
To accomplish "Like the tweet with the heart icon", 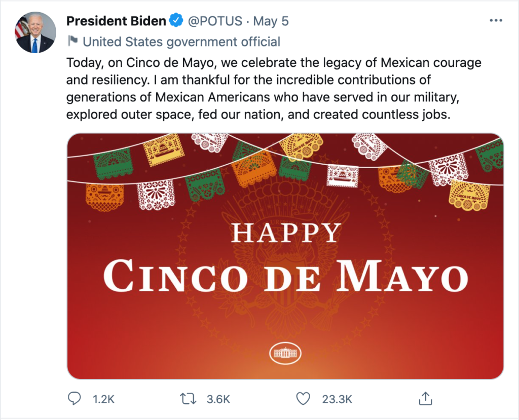I will [303, 399].
